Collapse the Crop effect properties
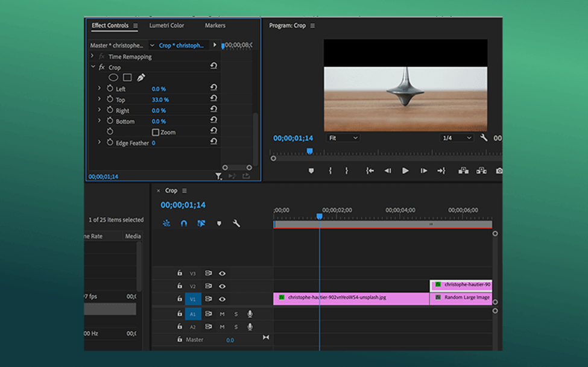Viewport: 588px width, 367px height. [93, 67]
